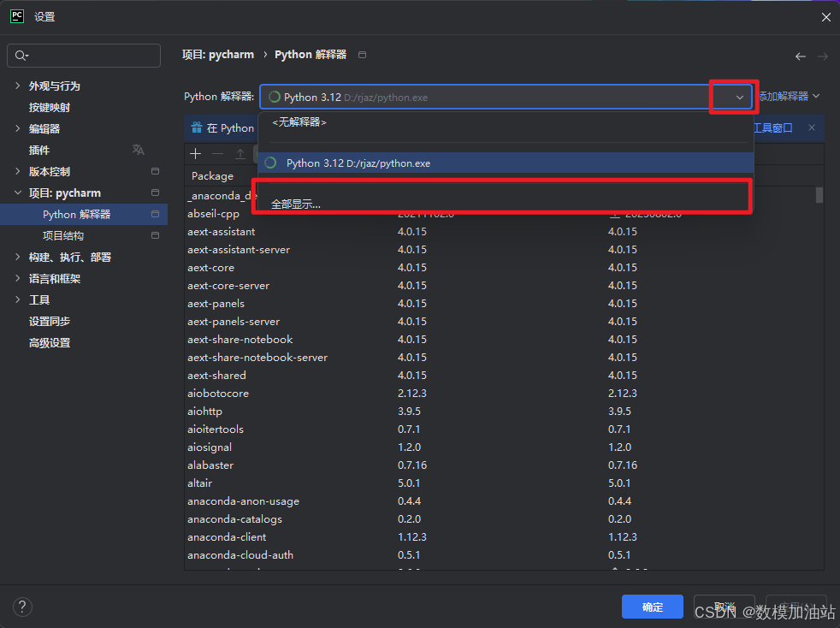Click the translation icon beside 插件
The image size is (840, 628).
coord(139,150)
